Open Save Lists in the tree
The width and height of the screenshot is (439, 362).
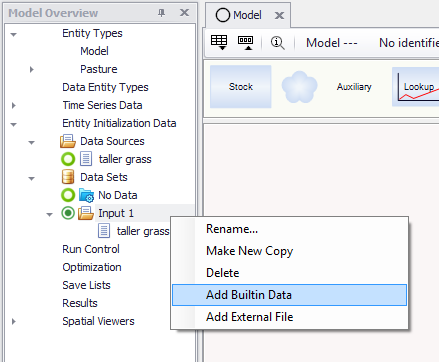click(x=86, y=285)
